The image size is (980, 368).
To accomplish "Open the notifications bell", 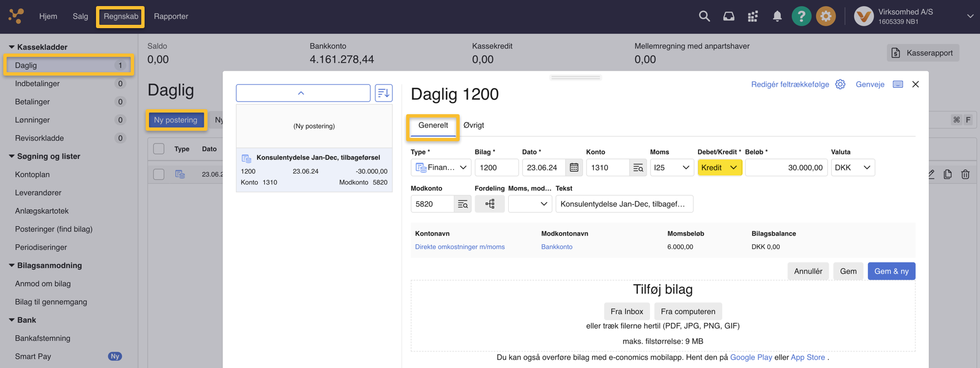I will pos(777,16).
